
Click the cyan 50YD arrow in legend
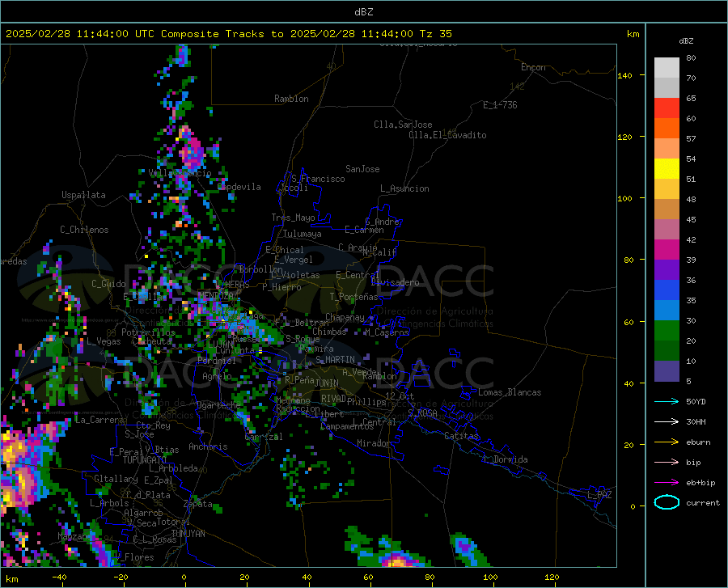(667, 401)
